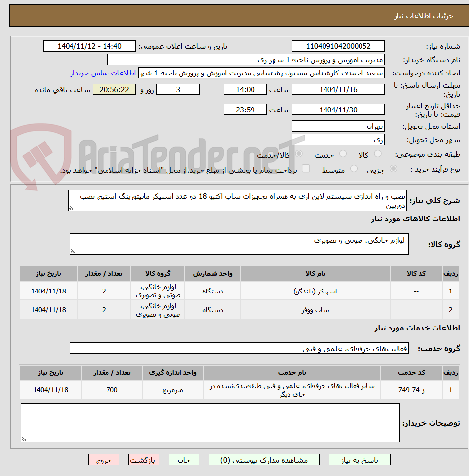
Task: Click quantity 2 in the ساب ووفر row
Action: [x=104, y=310]
